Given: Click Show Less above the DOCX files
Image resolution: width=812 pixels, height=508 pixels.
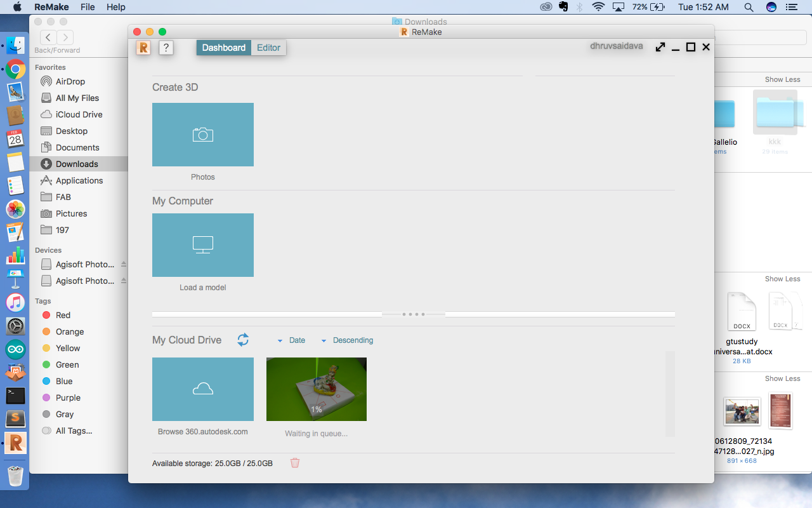Looking at the screenshot, I should 782,279.
